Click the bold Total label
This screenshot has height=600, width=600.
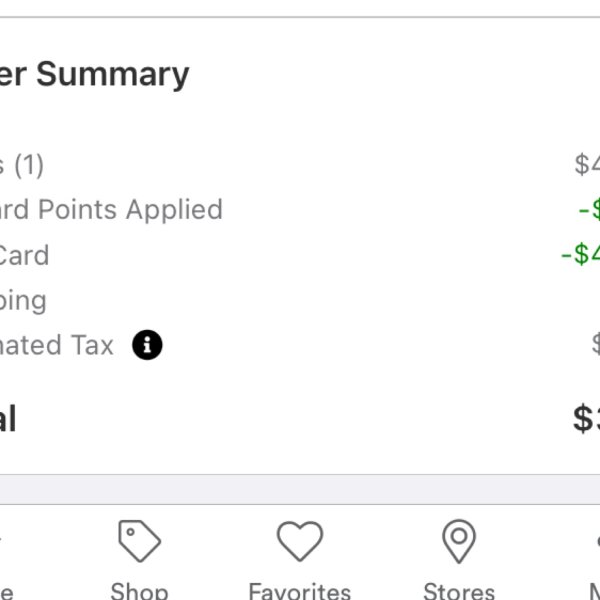pyautogui.click(x=8, y=418)
